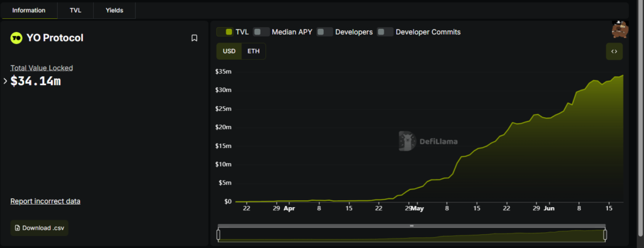Viewport: 644px width, 248px height.
Task: Click the DefiLlama mascot avatar icon
Action: [x=620, y=30]
